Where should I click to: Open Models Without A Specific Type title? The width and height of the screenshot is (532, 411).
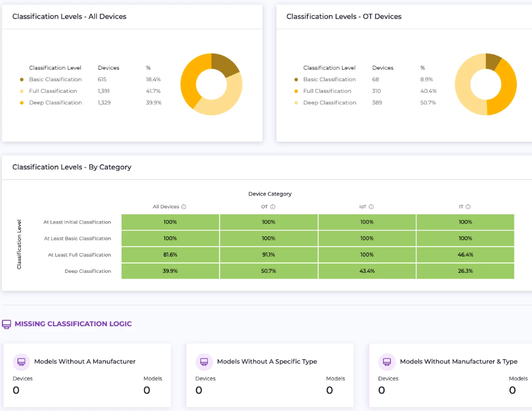coord(267,362)
